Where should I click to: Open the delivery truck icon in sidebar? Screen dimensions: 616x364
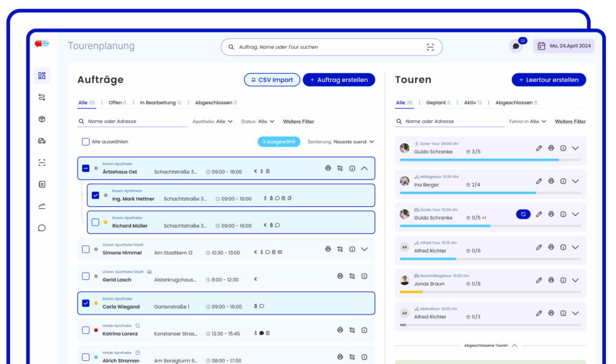pyautogui.click(x=42, y=141)
